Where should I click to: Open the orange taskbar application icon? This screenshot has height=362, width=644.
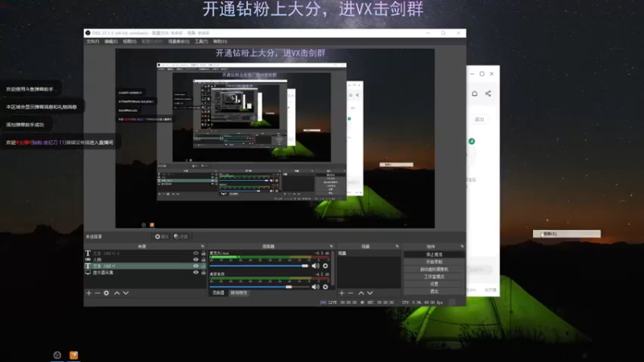coord(73,355)
